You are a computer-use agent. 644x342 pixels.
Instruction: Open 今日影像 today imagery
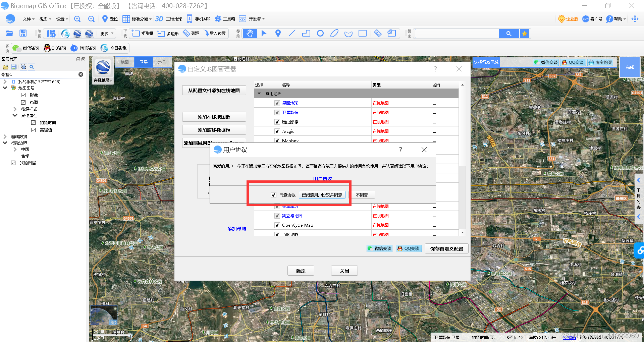click(114, 48)
